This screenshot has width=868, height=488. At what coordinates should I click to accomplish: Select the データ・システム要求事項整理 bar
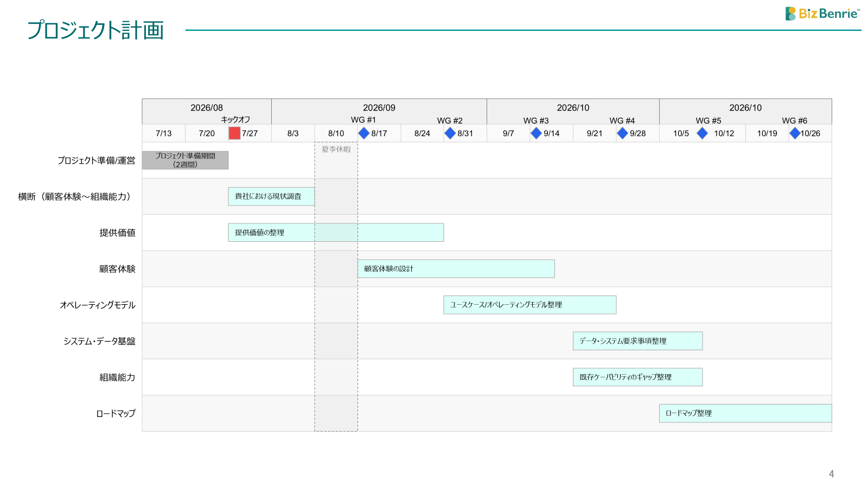pos(637,341)
